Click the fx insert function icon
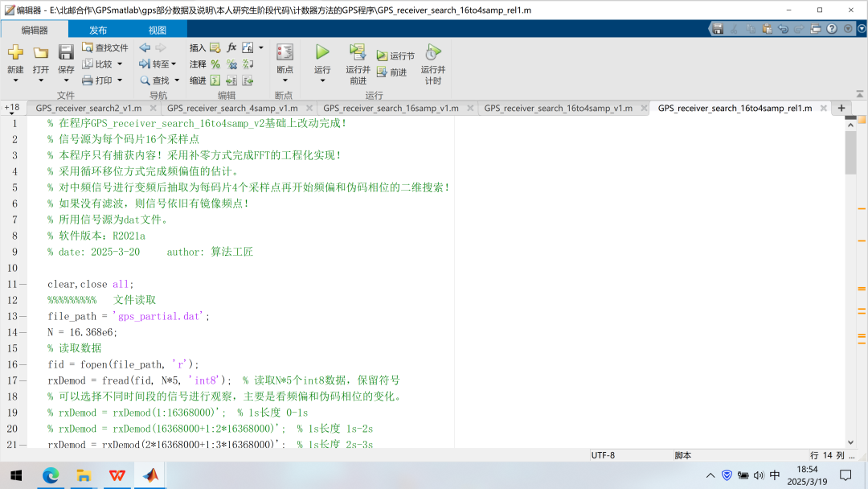 pyautogui.click(x=231, y=47)
